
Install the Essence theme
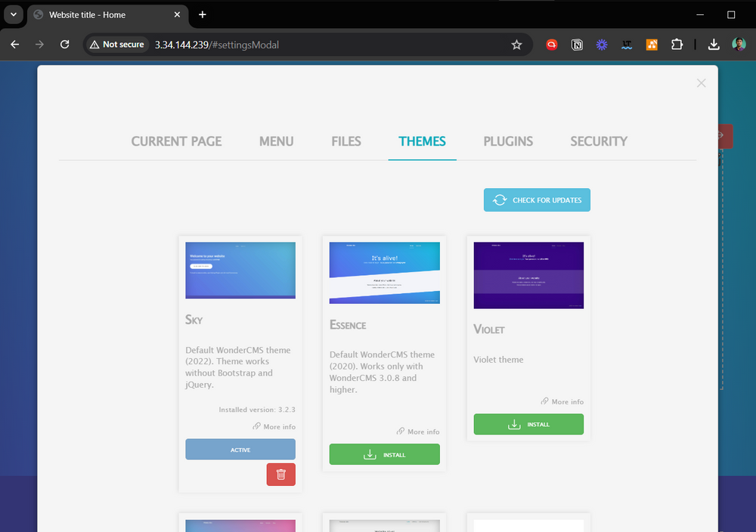384,454
